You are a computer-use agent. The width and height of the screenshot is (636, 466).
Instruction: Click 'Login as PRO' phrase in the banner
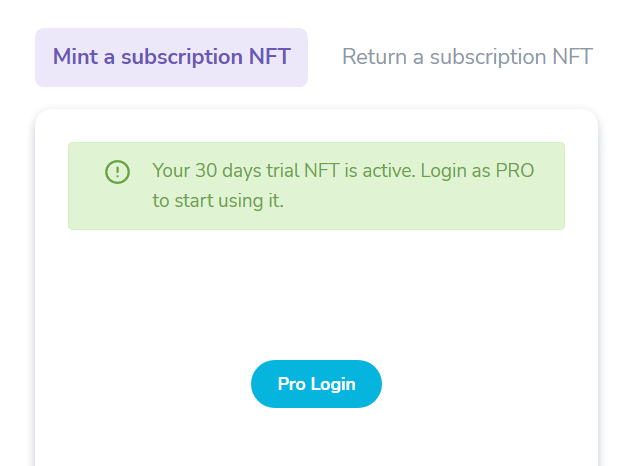(477, 171)
